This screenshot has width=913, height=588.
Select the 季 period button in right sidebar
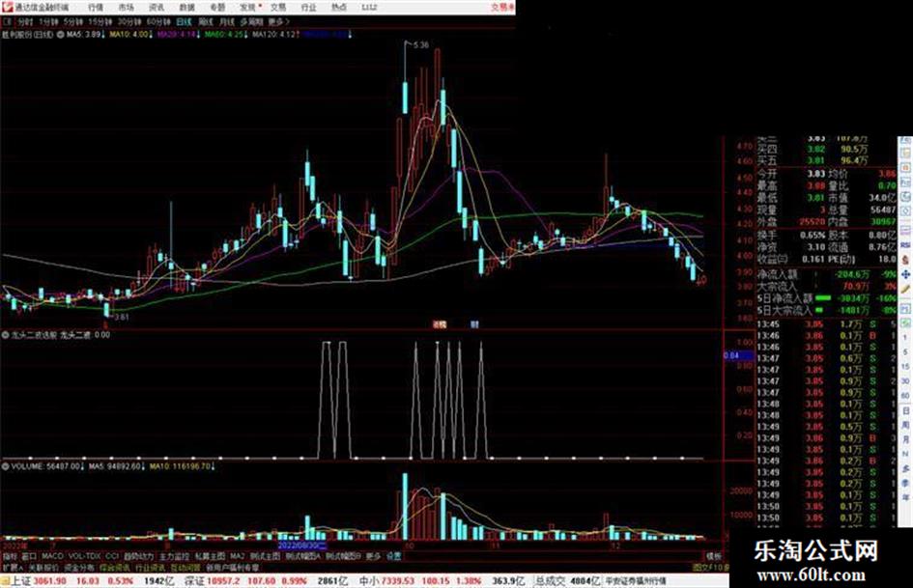[905, 482]
